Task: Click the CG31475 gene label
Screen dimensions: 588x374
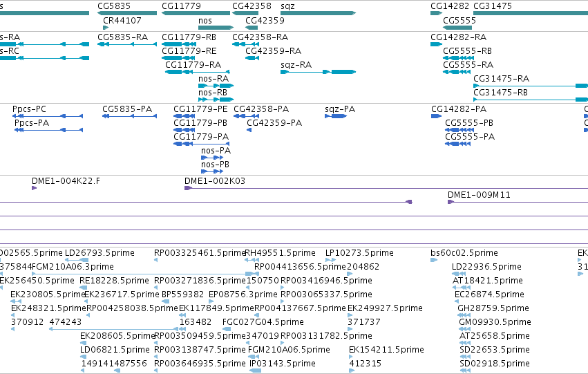Action: coord(493,6)
